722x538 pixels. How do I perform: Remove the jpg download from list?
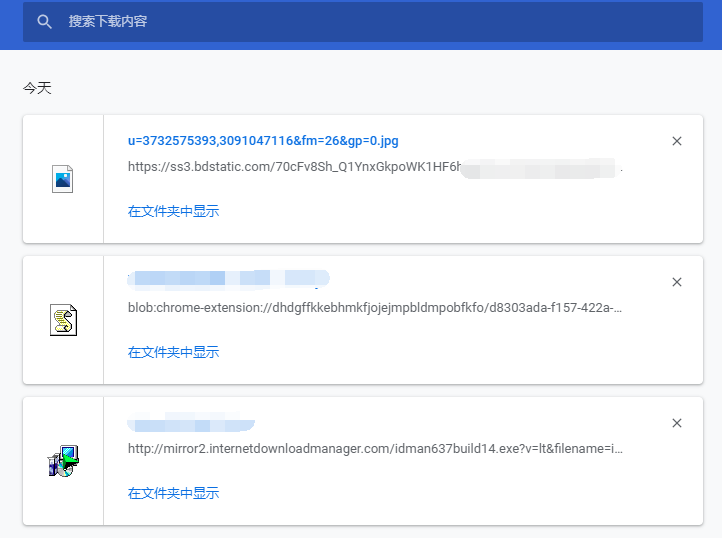(x=676, y=141)
